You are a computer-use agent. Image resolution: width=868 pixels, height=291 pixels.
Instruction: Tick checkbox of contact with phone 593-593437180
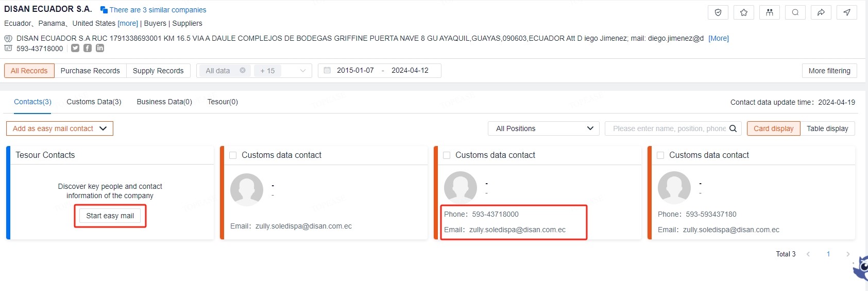click(x=660, y=155)
